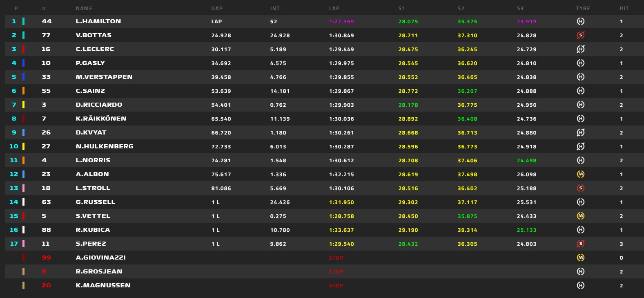The height and width of the screenshot is (298, 644).
Task: Click Magnussen's hard tyre icon
Action: click(580, 285)
